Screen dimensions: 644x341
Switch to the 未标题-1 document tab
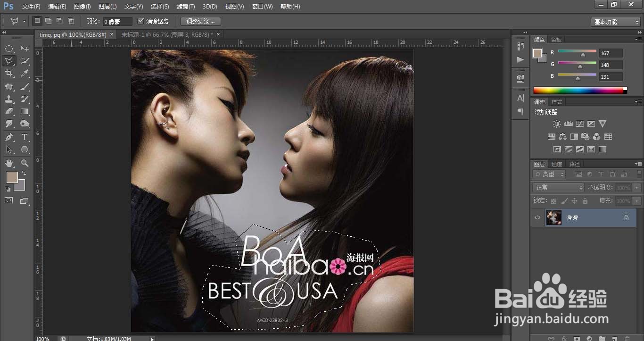167,34
